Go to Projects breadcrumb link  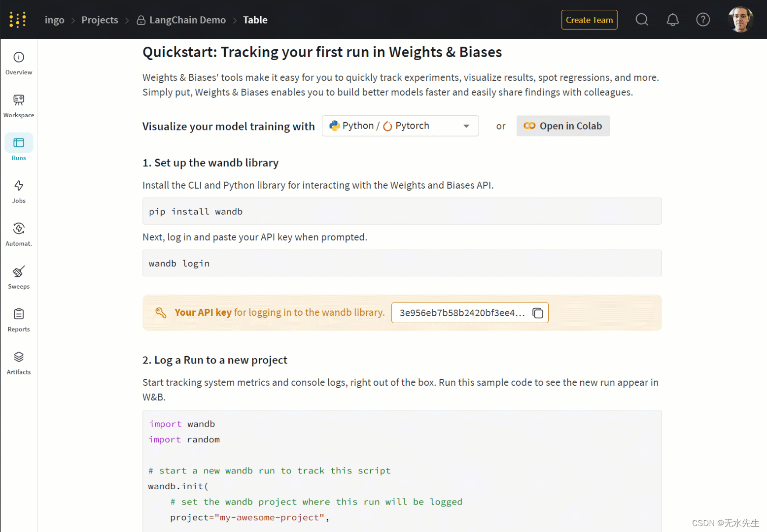click(x=100, y=20)
